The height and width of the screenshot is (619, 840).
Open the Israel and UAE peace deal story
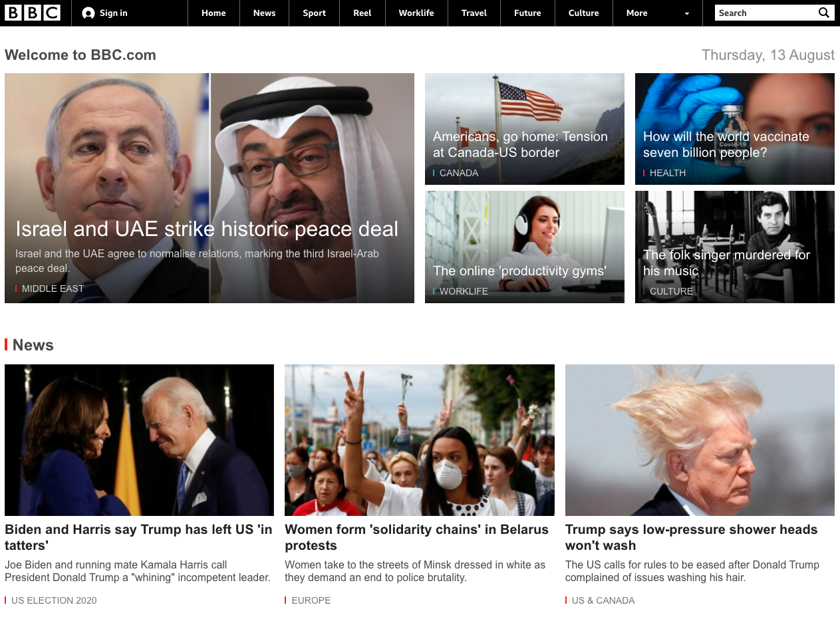[x=207, y=229]
